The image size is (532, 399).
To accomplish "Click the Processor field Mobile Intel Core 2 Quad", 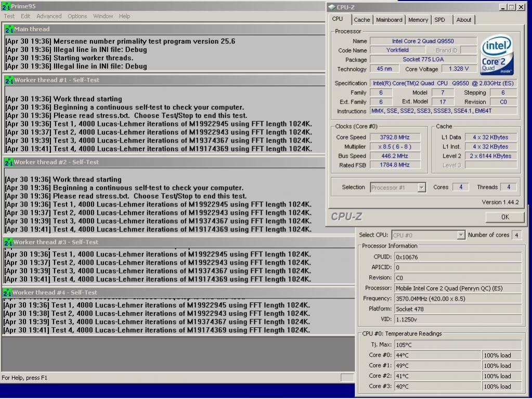I will click(458, 288).
